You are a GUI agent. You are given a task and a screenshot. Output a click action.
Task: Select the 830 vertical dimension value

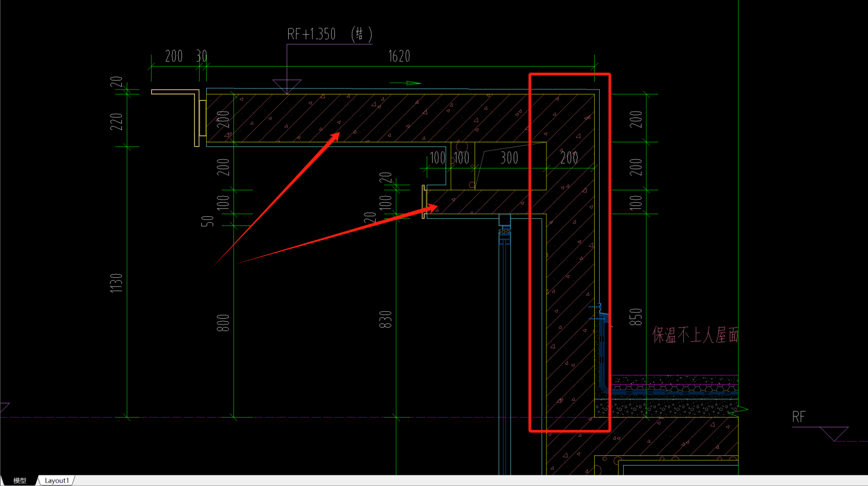point(385,319)
